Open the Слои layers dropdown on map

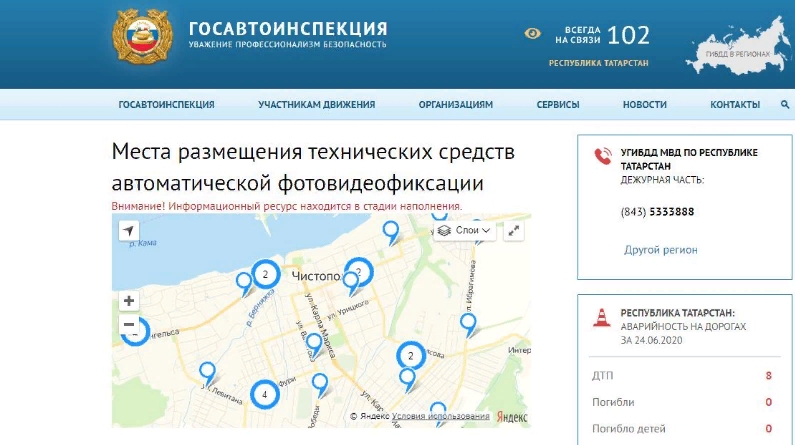coord(466,231)
